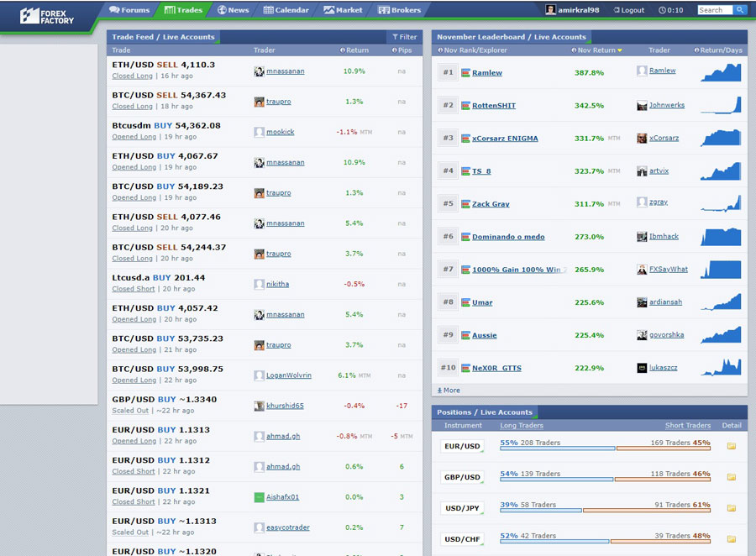Click the Calendar icon in the top navigation
The width and height of the screenshot is (756, 556).
point(270,10)
